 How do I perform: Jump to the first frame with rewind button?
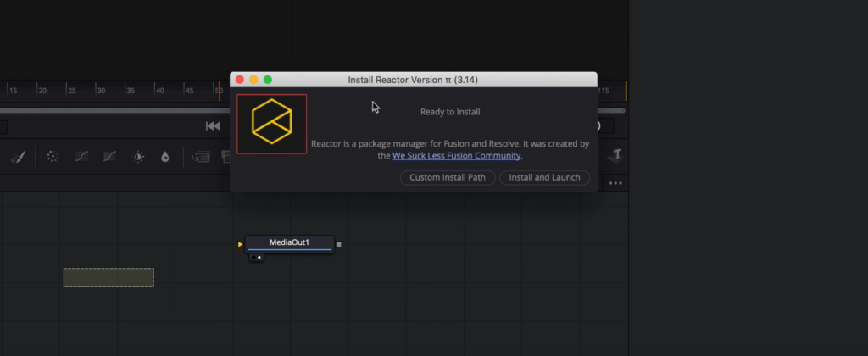[213, 126]
